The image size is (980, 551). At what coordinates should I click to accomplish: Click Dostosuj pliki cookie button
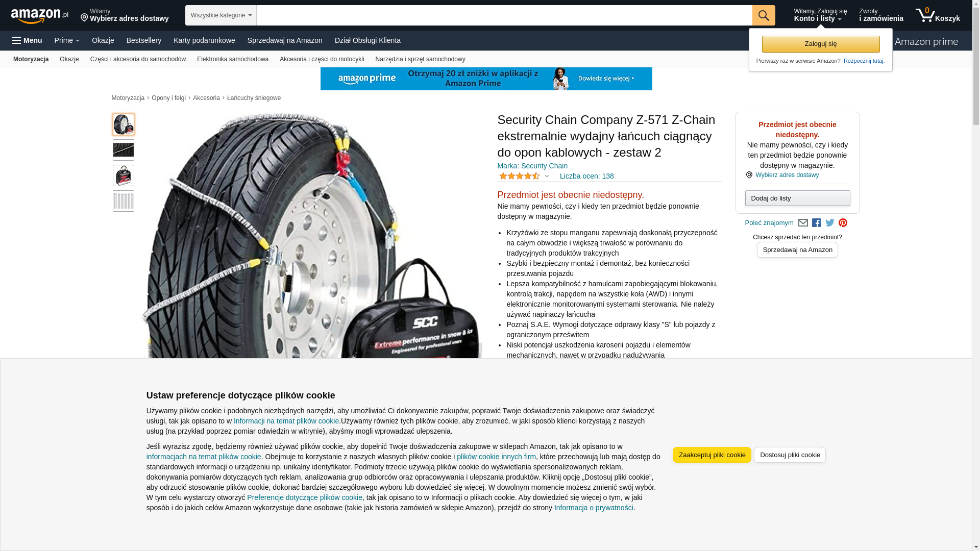tap(790, 455)
